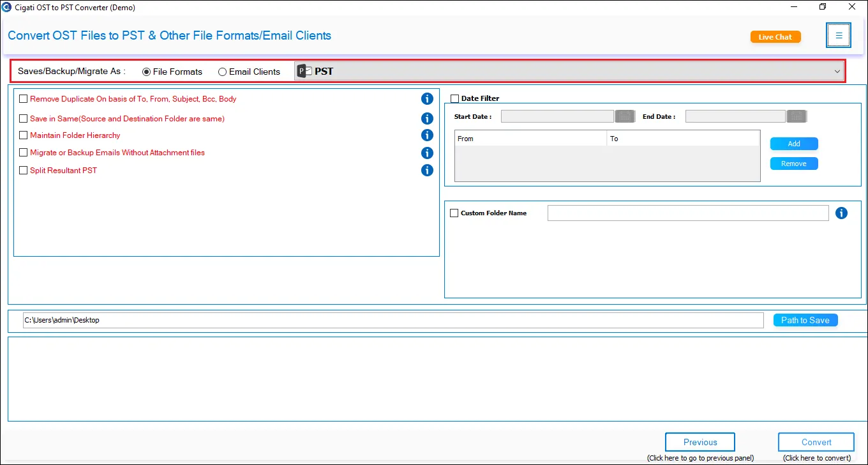Check Save in Same folder option
Viewport: 868px width, 465px height.
tap(24, 118)
